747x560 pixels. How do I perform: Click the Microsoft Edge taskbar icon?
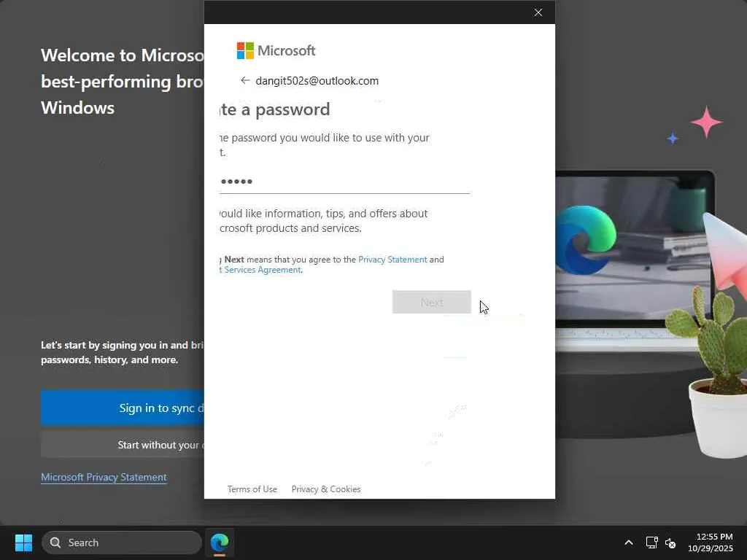[x=220, y=542]
